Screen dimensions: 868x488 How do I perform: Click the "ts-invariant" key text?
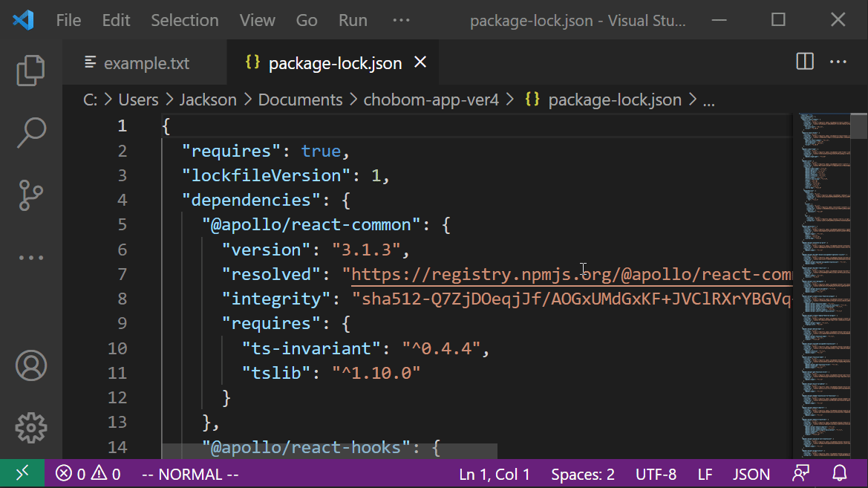(312, 348)
